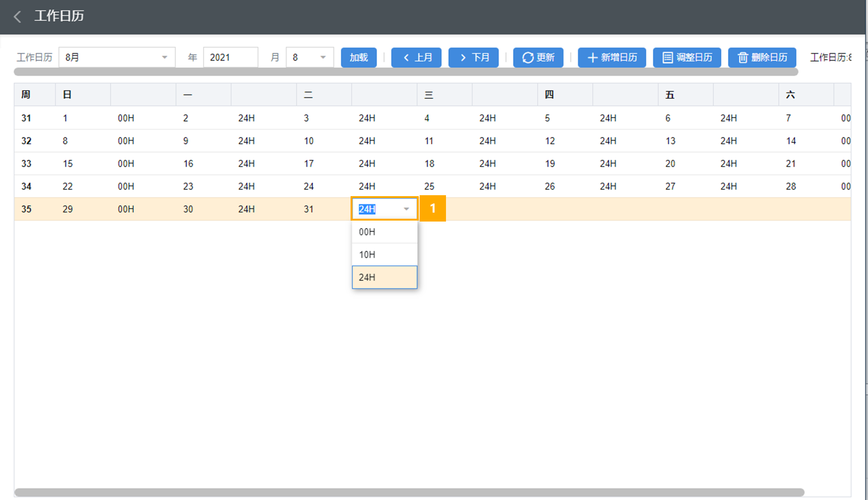
Task: Click the plus icon on 新增日历
Action: coord(592,57)
